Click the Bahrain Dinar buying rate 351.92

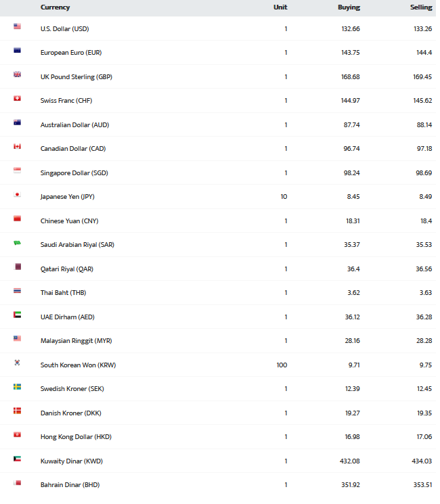(351, 485)
